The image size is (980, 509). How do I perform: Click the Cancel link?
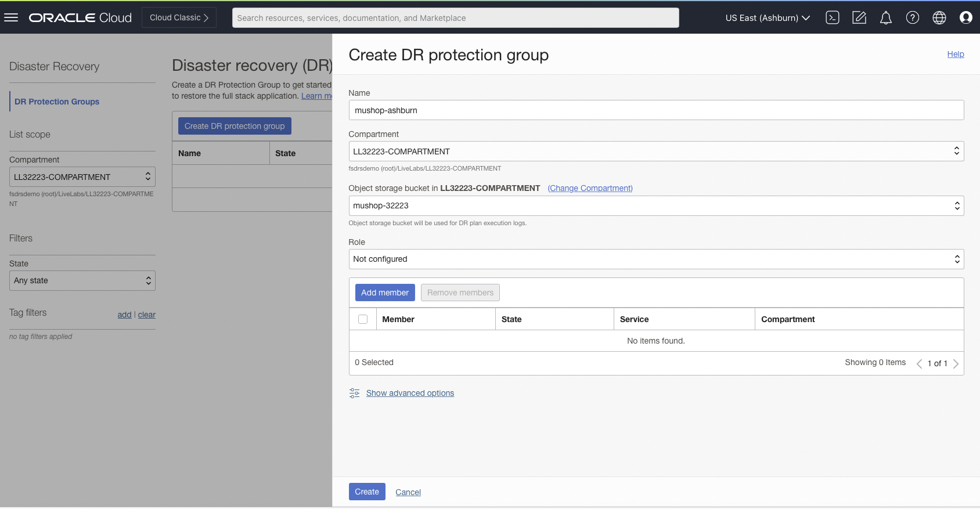click(x=408, y=492)
